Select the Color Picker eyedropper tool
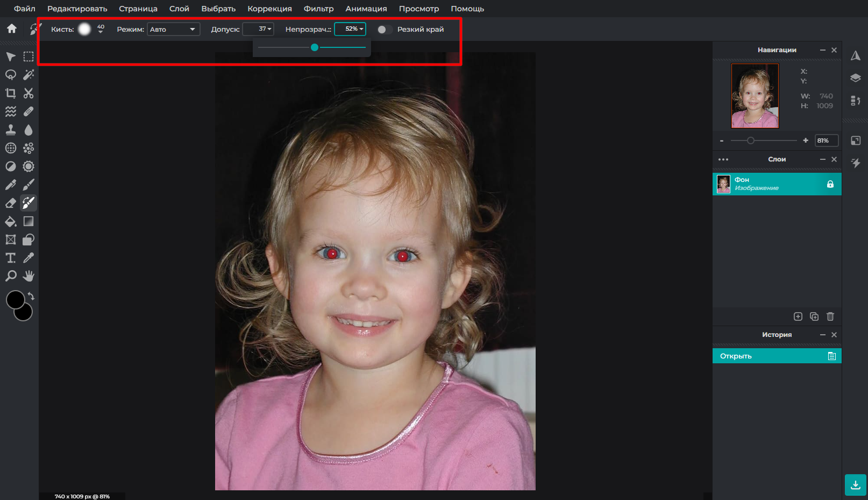 point(29,258)
